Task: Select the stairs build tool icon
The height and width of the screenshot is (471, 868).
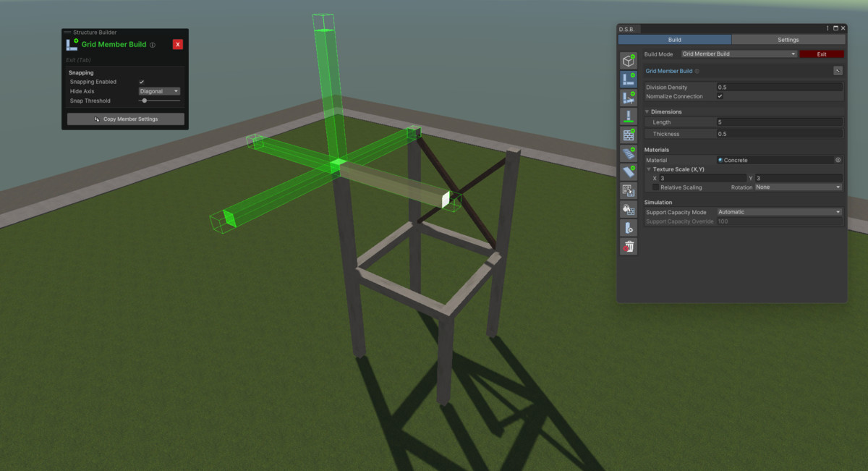Action: (x=629, y=153)
